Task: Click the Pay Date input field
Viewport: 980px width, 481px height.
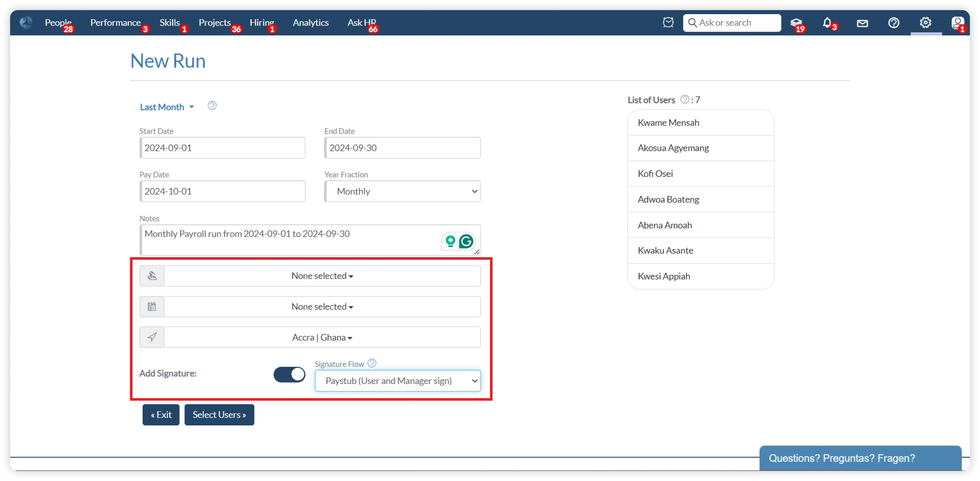Action: (x=222, y=191)
